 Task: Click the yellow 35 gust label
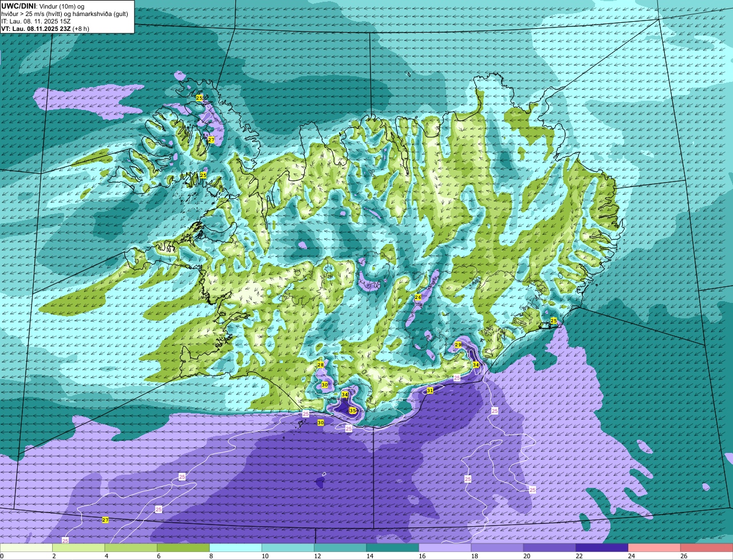[x=353, y=411]
